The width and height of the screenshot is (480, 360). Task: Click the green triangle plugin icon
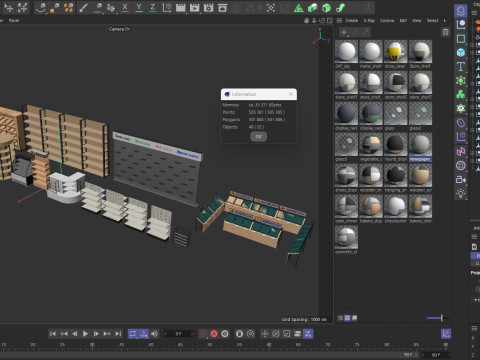coord(298,8)
